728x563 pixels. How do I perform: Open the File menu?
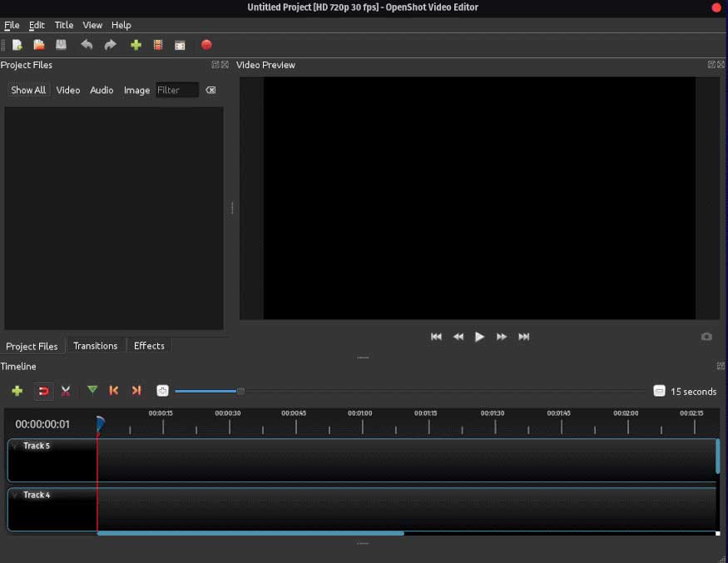(12, 25)
